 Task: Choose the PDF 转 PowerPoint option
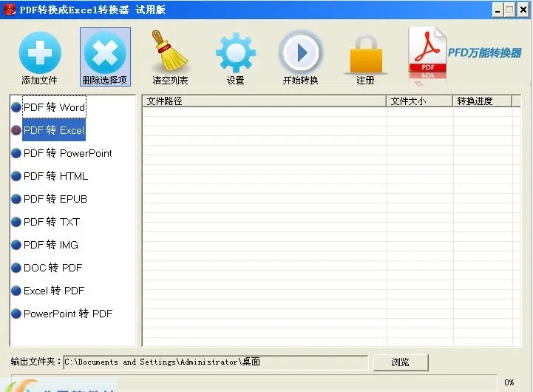tap(68, 153)
